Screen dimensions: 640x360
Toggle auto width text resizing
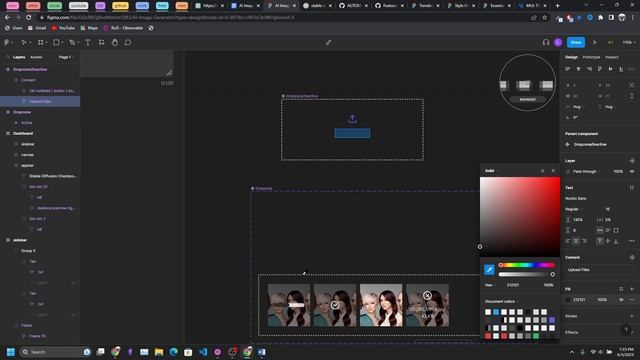coord(600,230)
